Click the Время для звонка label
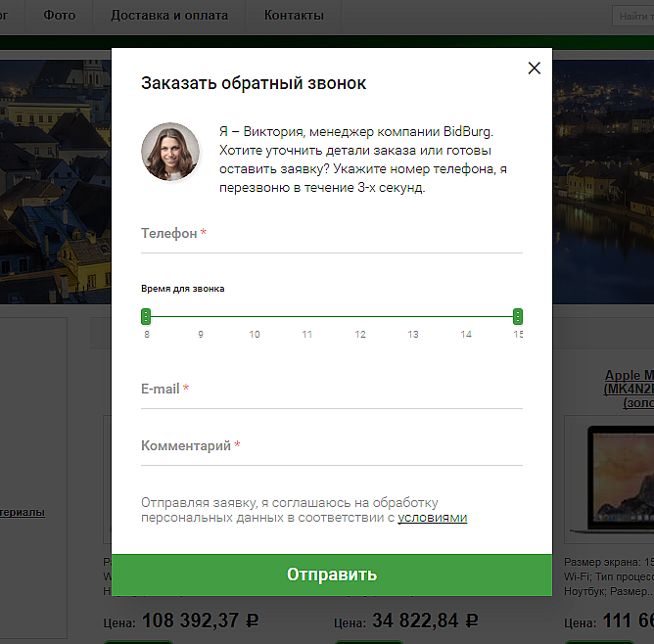654x644 pixels. (x=183, y=289)
